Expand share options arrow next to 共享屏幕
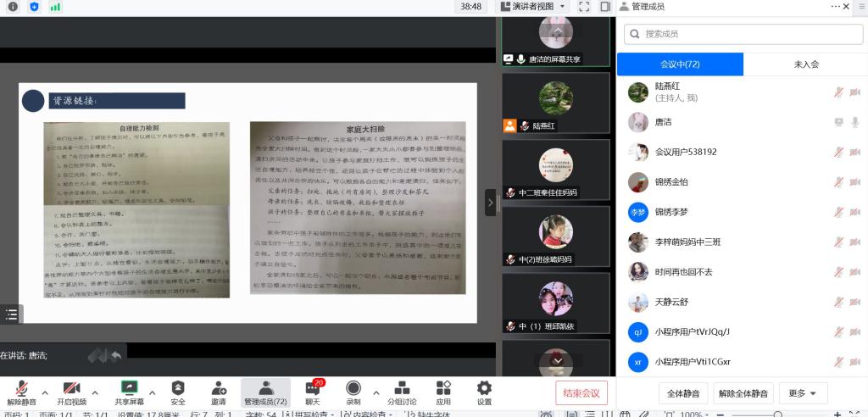 pos(153,392)
